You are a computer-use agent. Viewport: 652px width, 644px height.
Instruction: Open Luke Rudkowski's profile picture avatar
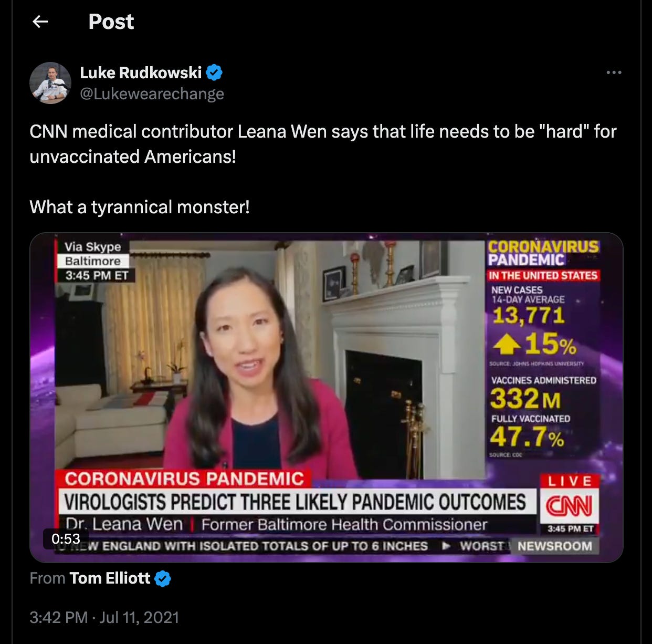[50, 83]
